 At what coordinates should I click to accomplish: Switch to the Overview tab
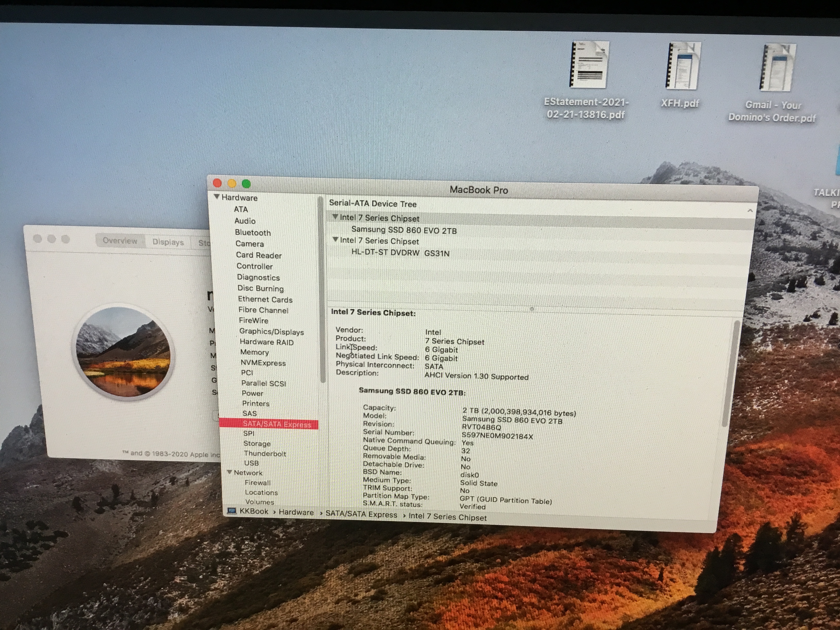click(x=120, y=240)
